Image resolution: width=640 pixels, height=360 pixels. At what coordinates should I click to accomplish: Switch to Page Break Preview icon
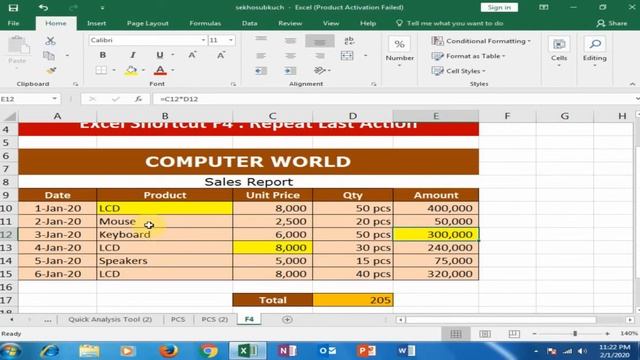(514, 334)
